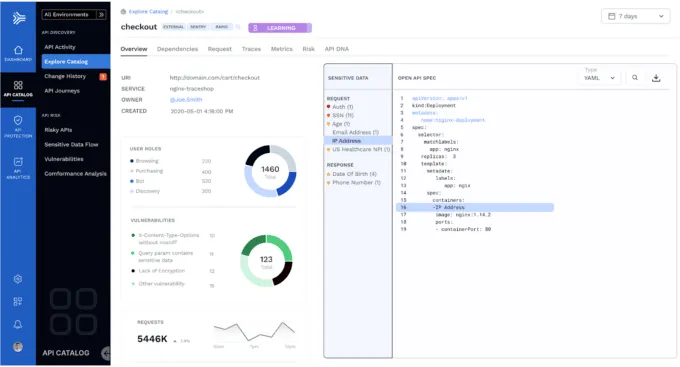Select Date Of Birth (4) response item
This screenshot has height=367, width=680.
point(354,174)
